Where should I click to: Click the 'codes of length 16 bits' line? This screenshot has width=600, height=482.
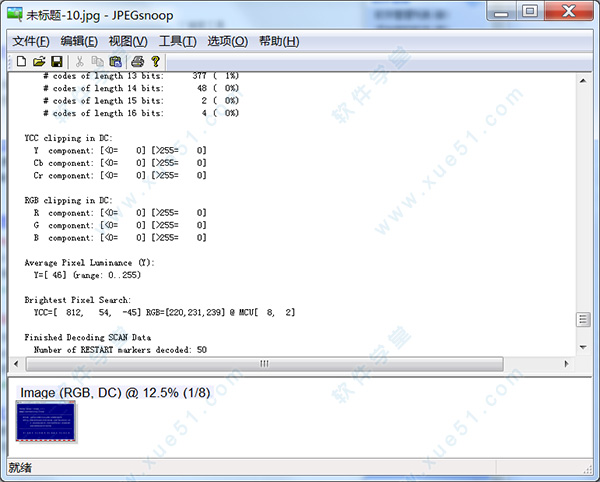[141, 113]
